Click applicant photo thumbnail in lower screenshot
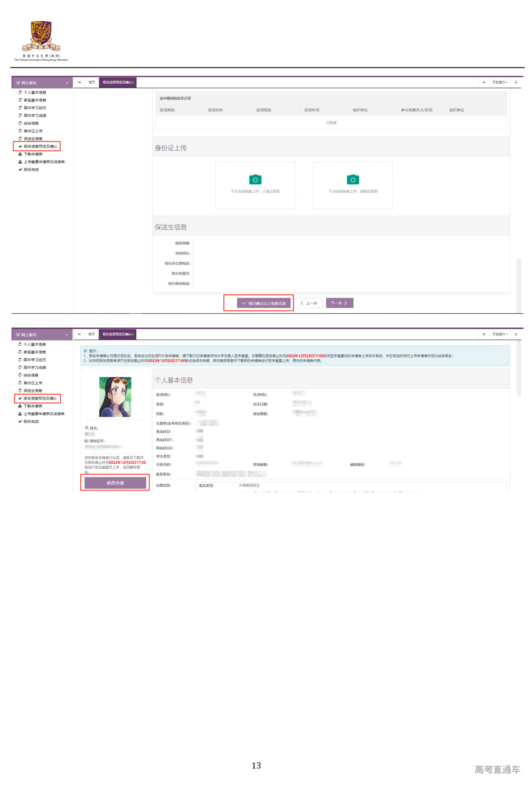Viewport: 532px width, 786px height. click(x=115, y=397)
